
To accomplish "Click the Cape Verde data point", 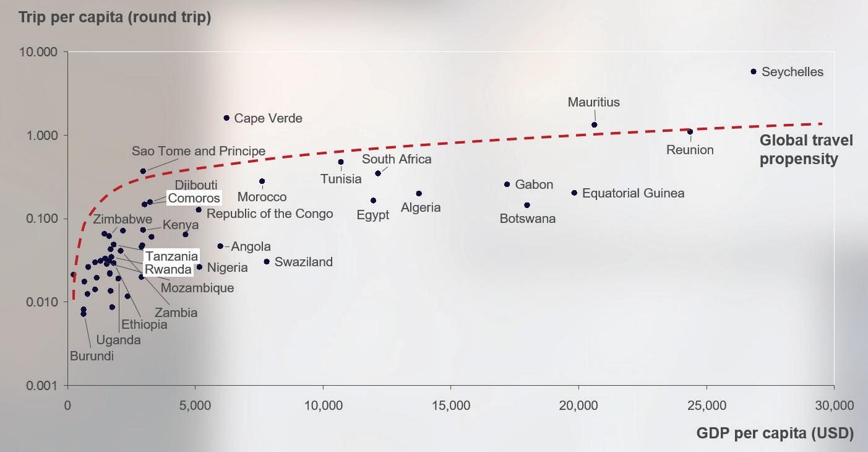I will pyautogui.click(x=226, y=118).
